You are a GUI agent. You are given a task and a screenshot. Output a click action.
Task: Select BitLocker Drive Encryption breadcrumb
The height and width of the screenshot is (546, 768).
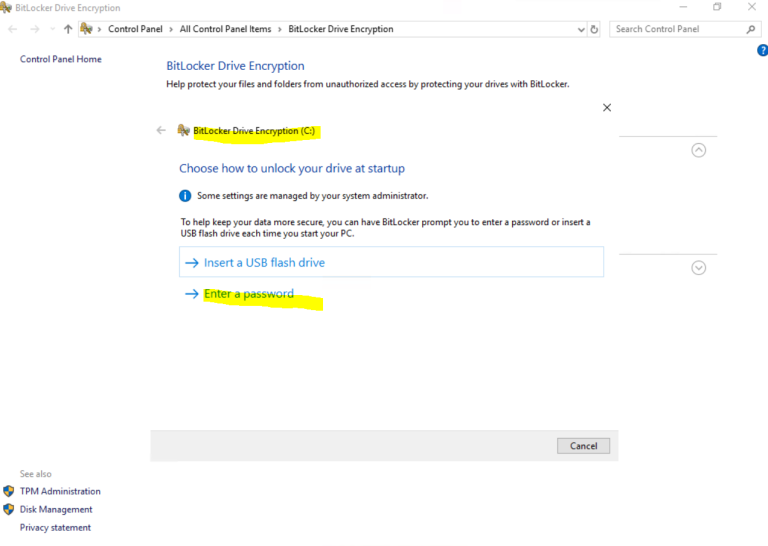point(341,29)
